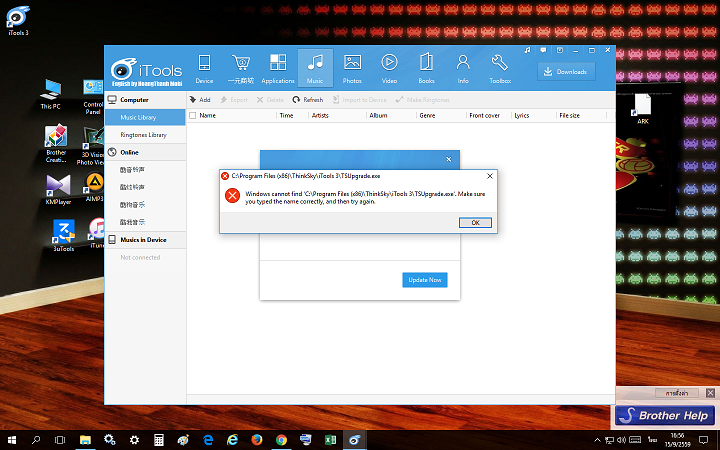Image resolution: width=720 pixels, height=450 pixels.
Task: Open the Photos section
Action: (x=352, y=68)
